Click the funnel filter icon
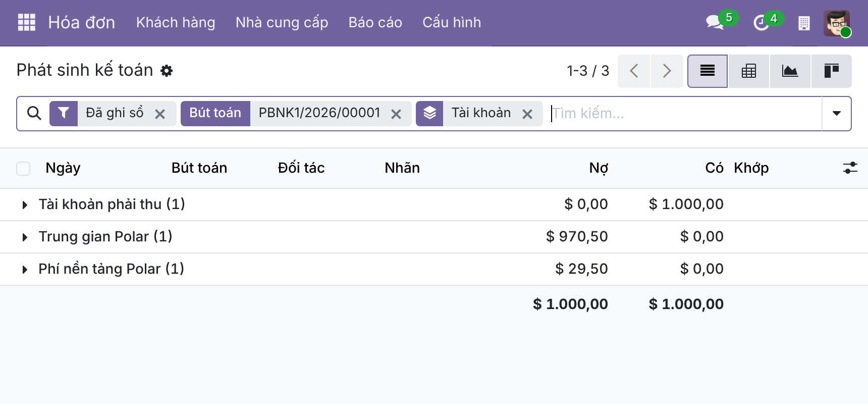The image size is (868, 404). (64, 113)
